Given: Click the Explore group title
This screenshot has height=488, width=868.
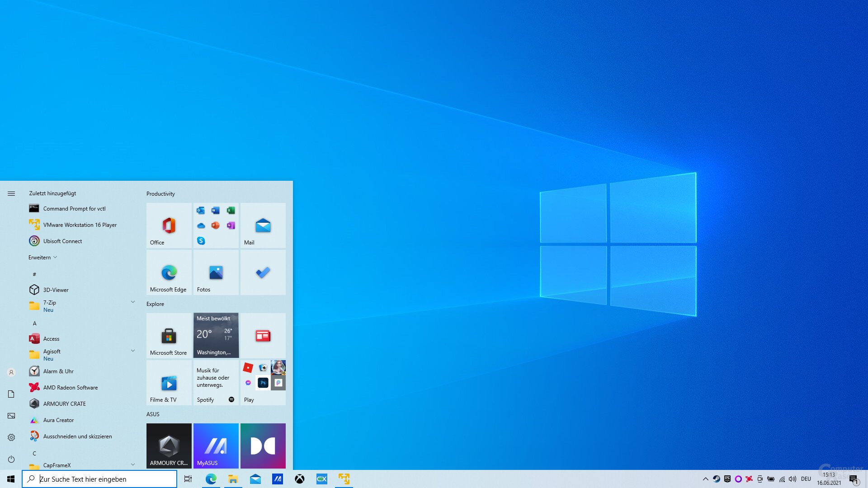Looking at the screenshot, I should click(155, 304).
